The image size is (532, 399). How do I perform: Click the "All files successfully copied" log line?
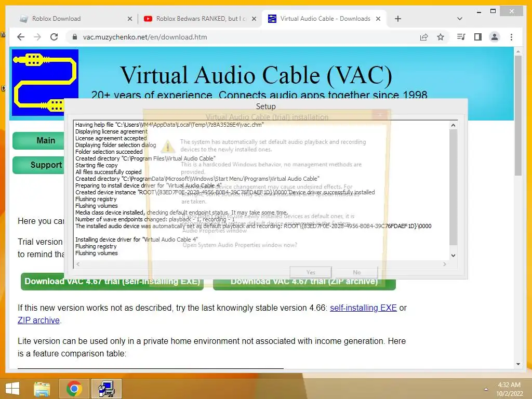click(108, 172)
